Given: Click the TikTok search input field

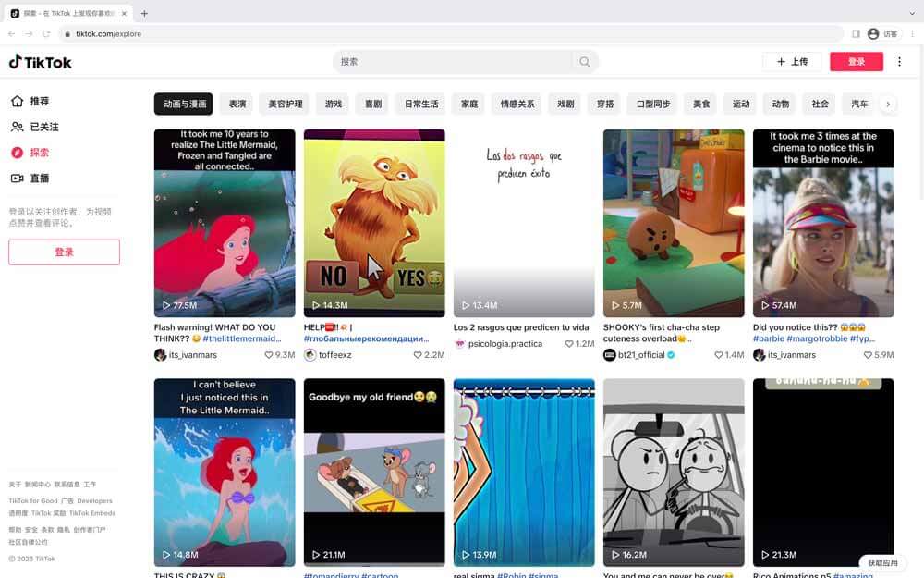Looking at the screenshot, I should (454, 61).
